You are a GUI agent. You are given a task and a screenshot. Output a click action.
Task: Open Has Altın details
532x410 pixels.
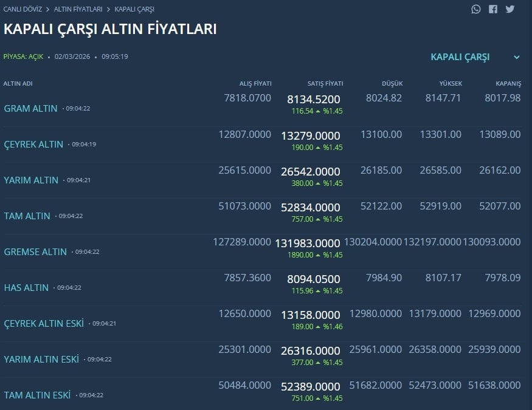[26, 287]
